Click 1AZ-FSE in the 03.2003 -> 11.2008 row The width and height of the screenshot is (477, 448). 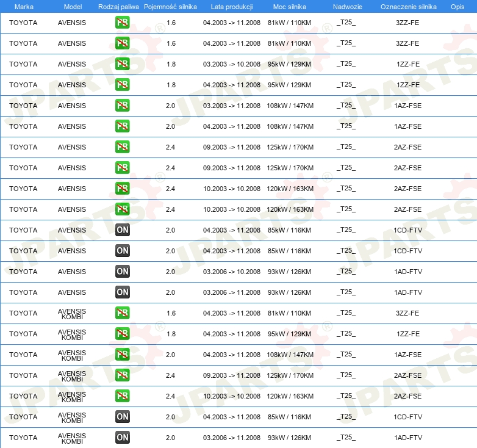tap(408, 106)
